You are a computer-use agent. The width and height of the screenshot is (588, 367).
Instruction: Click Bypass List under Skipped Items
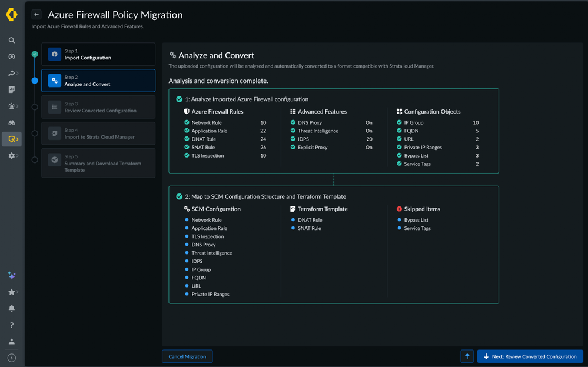(x=416, y=220)
